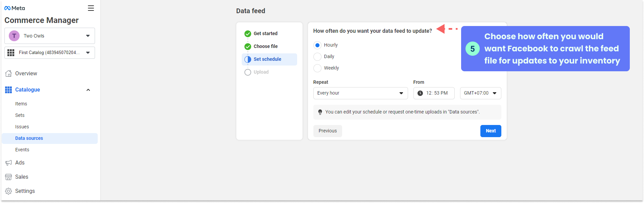This screenshot has width=644, height=203.
Task: Click the lightbulb tip icon
Action: click(320, 112)
